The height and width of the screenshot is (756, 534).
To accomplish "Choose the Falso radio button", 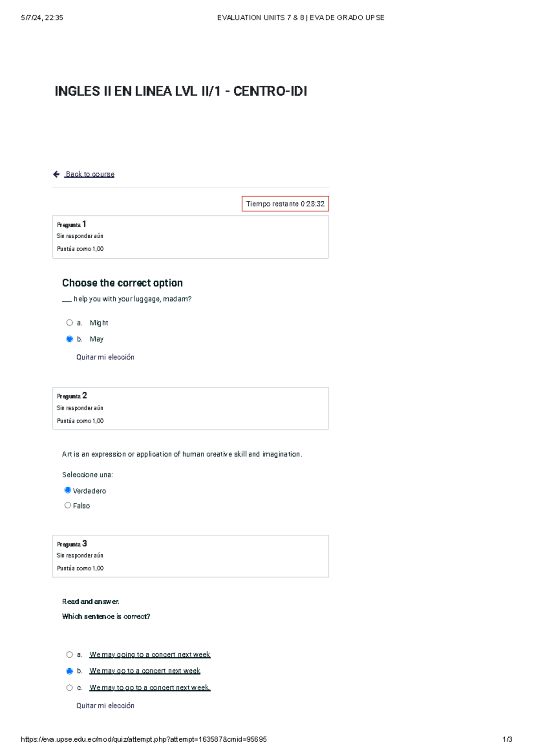I will [x=68, y=505].
